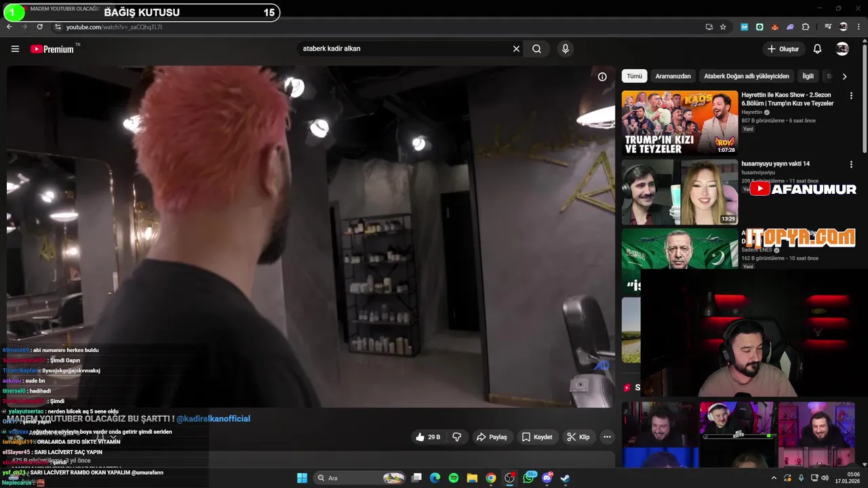Select the Aramanızdan filter chip
The image size is (868, 488).
(673, 77)
